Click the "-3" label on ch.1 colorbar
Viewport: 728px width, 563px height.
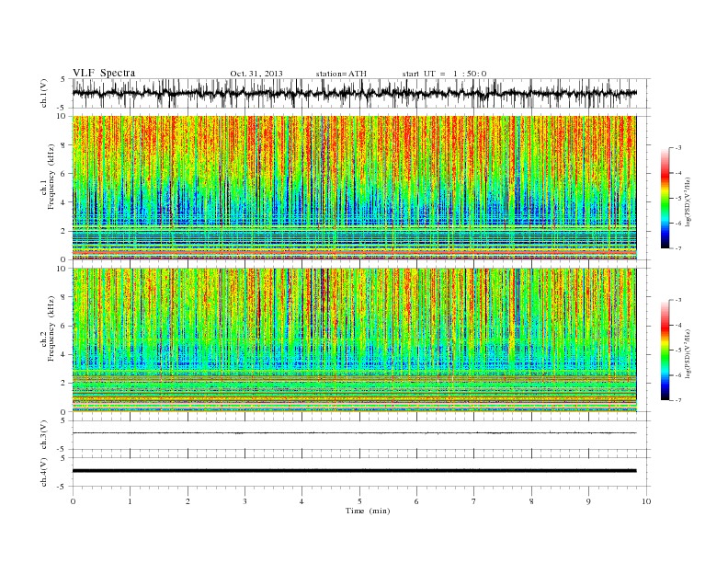(x=677, y=148)
